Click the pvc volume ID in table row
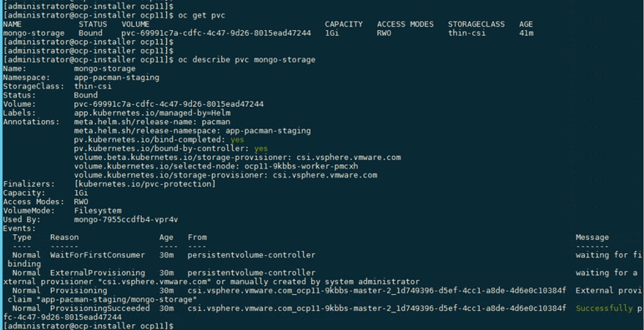 point(216,34)
